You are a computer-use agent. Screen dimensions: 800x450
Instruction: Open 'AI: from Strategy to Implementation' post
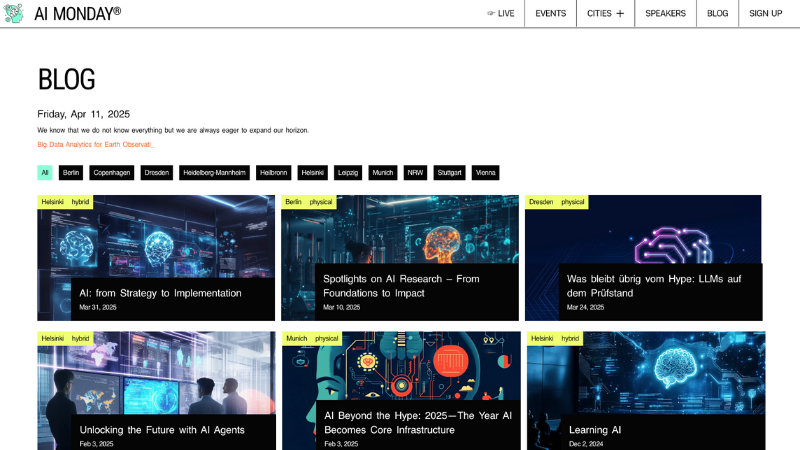160,293
